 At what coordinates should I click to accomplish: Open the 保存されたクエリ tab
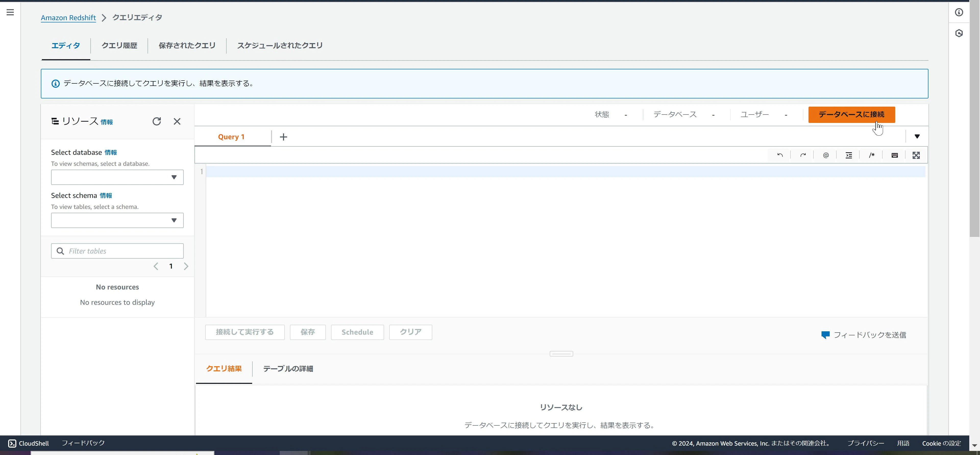[x=187, y=46]
